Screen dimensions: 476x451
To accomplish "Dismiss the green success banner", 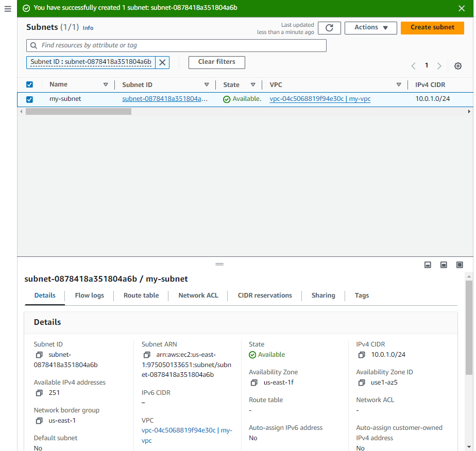I will click(462, 8).
